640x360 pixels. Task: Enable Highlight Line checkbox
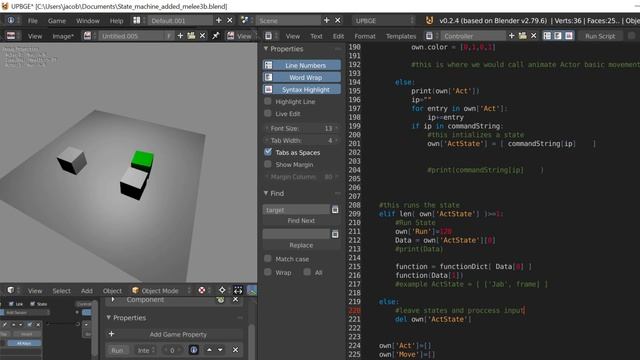268,101
